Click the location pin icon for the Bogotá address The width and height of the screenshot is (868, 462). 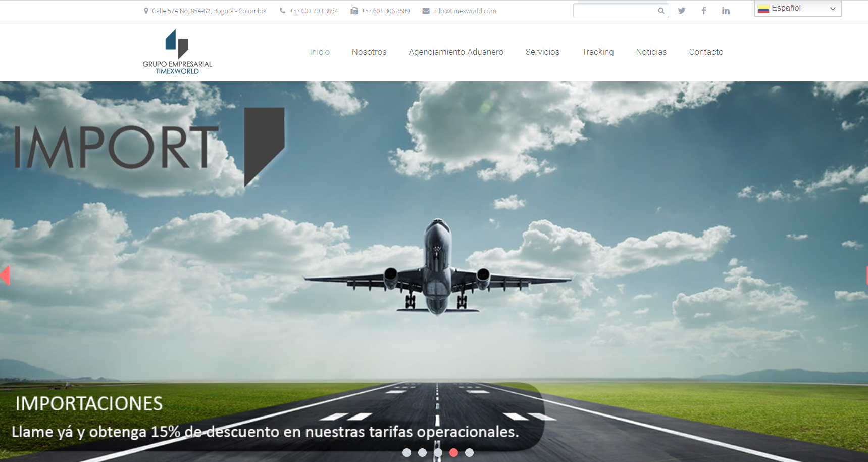pos(145,10)
